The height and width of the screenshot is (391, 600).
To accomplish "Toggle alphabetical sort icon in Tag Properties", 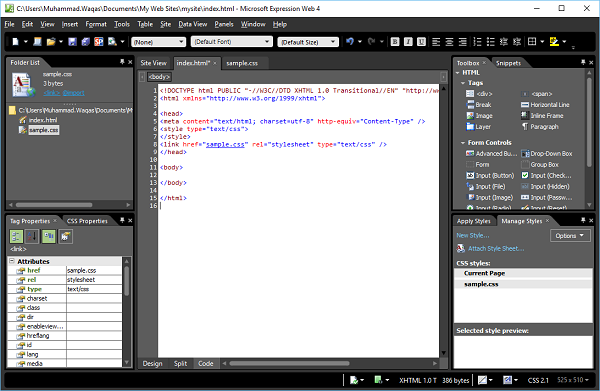I will tap(32, 236).
